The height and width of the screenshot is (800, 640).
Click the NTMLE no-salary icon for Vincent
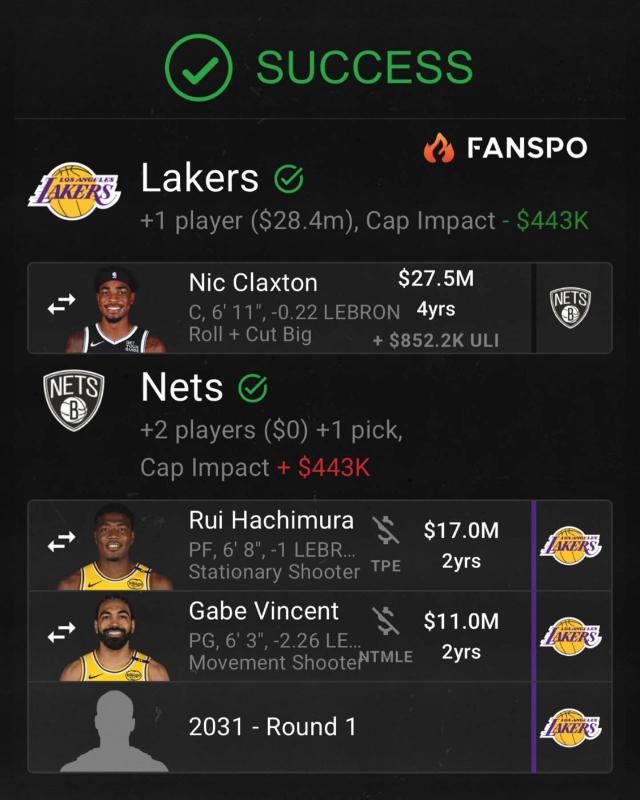tap(386, 620)
